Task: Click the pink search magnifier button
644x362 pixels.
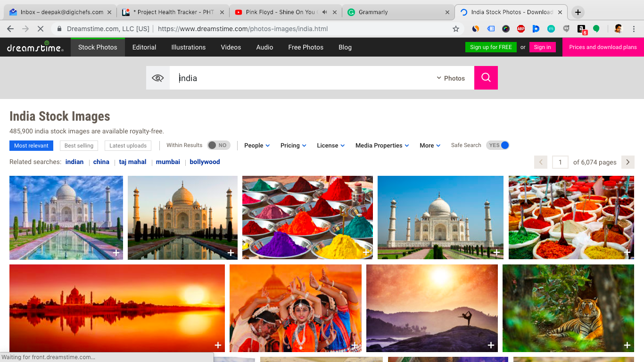Action: (486, 78)
